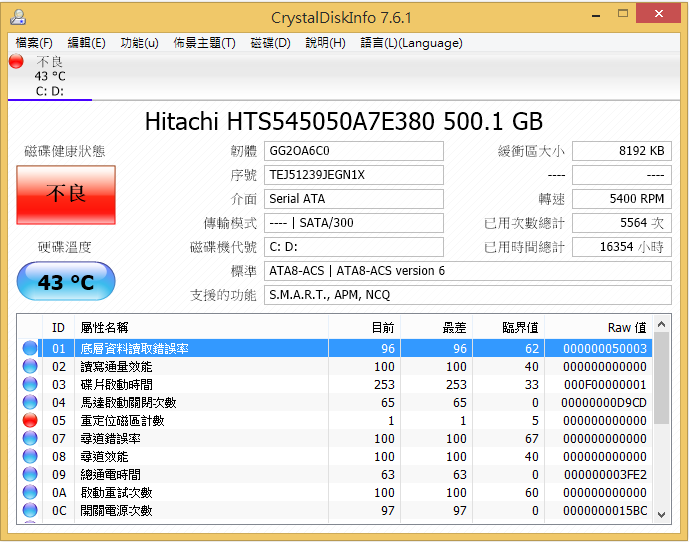
Task: Open the 功能(u) menu
Action: pos(139,43)
